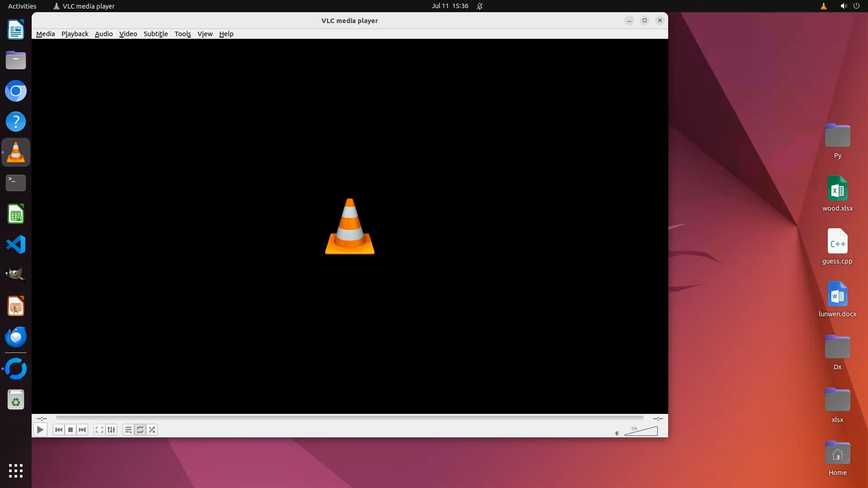Show extended settings equalizer icon
The image size is (868, 488).
click(111, 430)
